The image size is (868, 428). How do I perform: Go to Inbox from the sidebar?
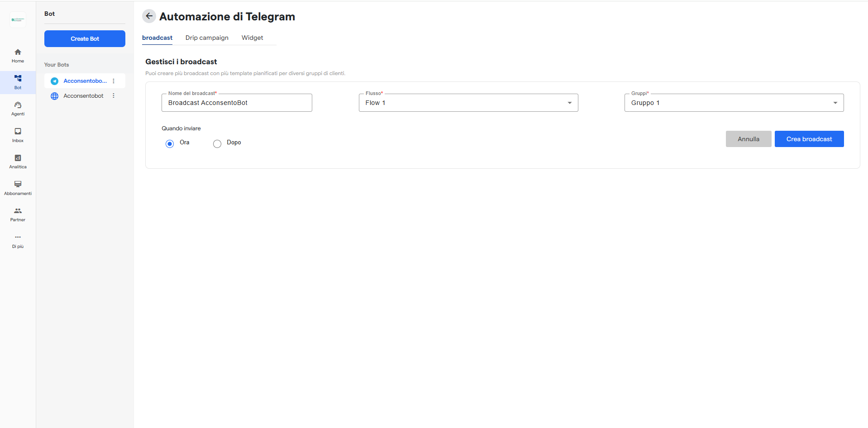coord(18,132)
